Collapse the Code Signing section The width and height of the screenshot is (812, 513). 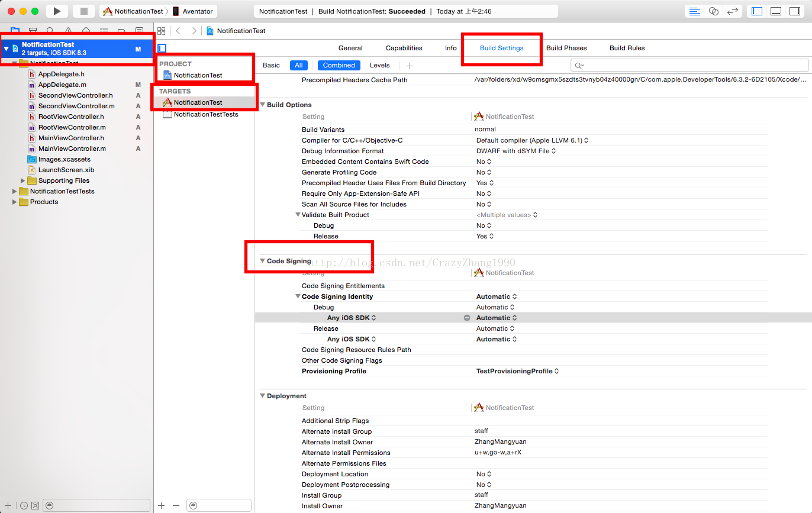click(263, 261)
